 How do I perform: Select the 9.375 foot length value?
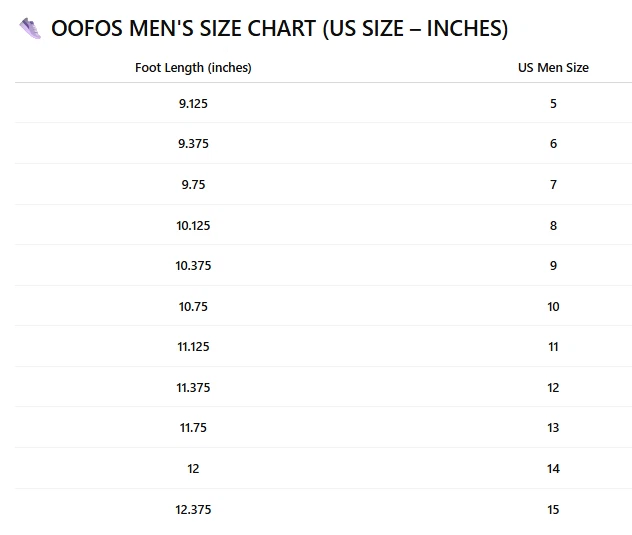pyautogui.click(x=193, y=144)
